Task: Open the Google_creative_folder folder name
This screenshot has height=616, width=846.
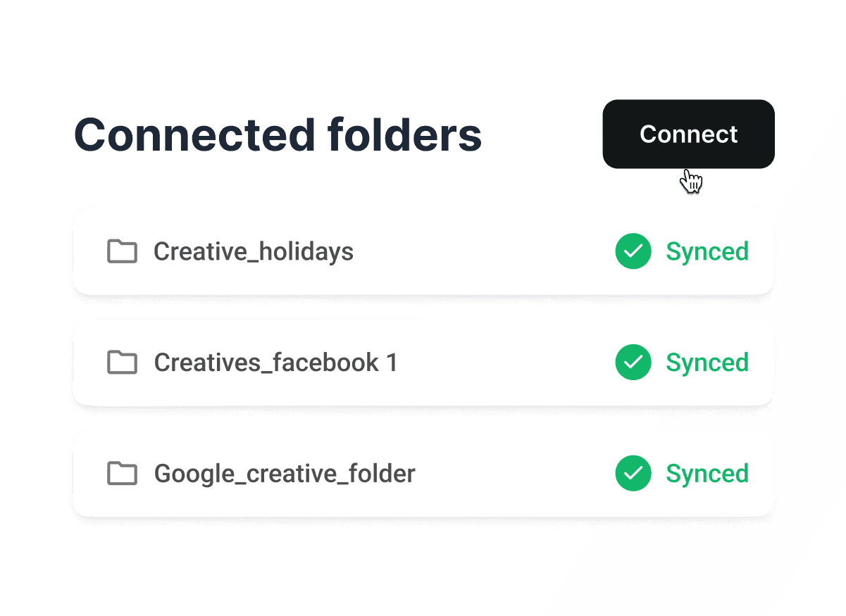Action: [x=285, y=474]
